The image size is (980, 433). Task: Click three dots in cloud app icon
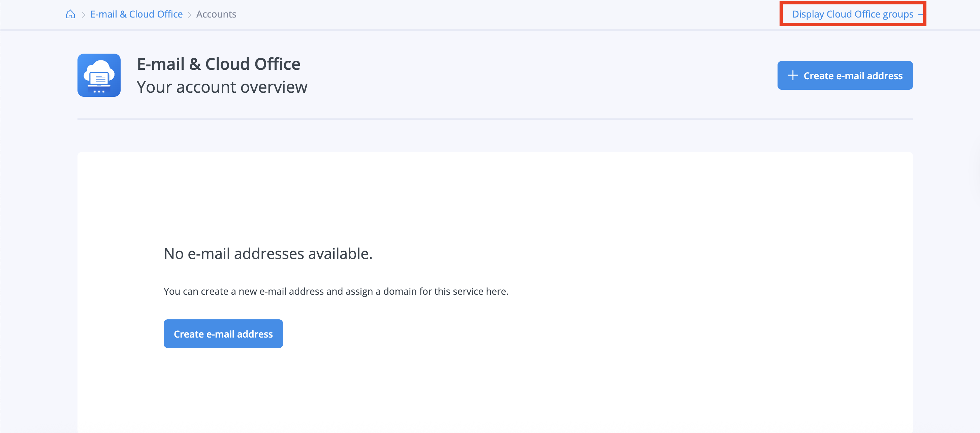[x=99, y=91]
